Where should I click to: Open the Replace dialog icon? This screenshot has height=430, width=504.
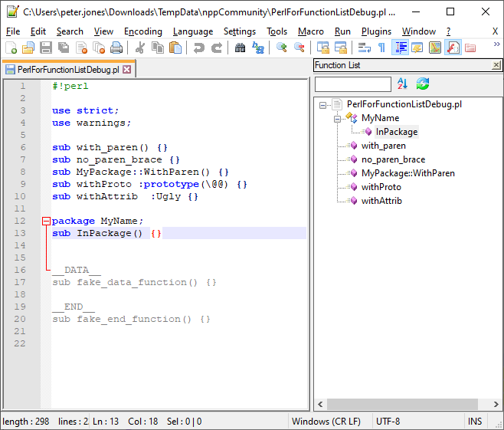[x=258, y=48]
